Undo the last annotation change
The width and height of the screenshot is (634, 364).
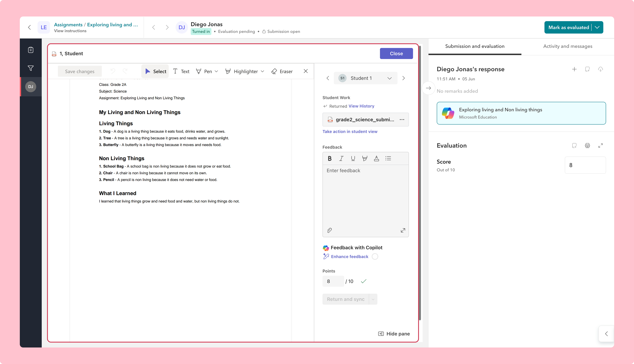pos(113,71)
